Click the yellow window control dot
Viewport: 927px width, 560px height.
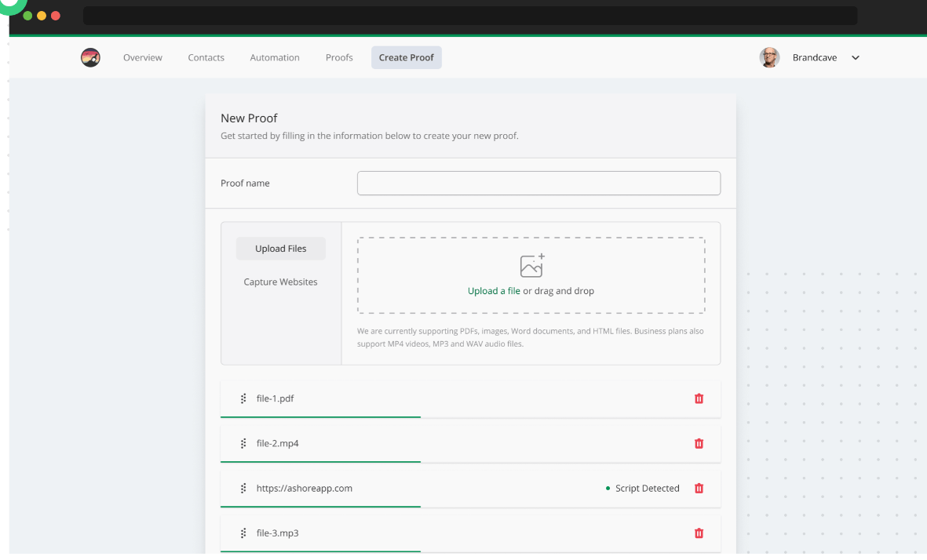[42, 16]
